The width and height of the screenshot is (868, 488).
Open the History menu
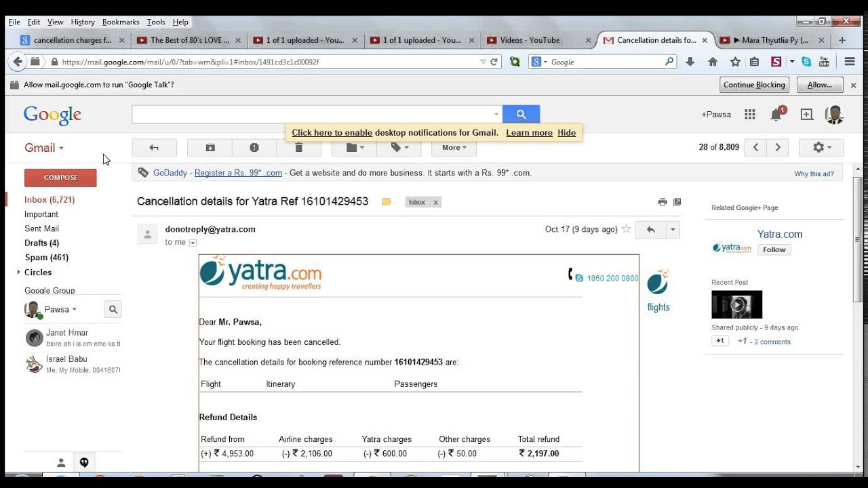click(83, 22)
